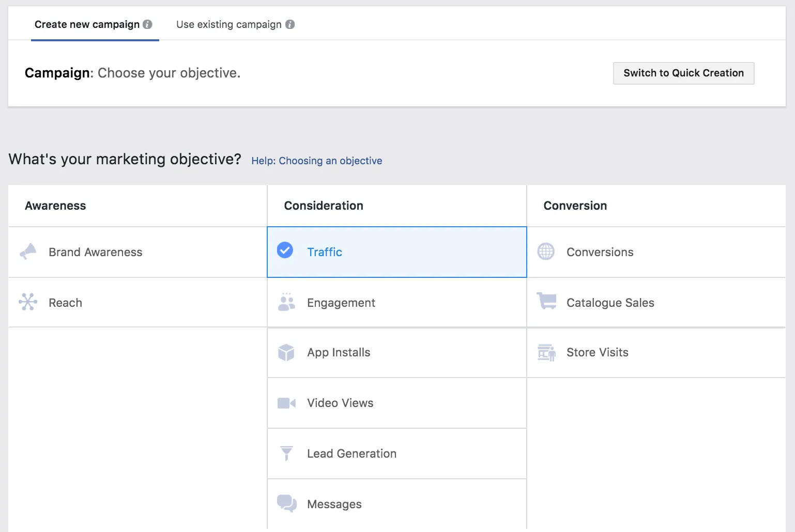Viewport: 795px width, 532px height.
Task: Choose the Catalogue Sales objective
Action: pos(656,303)
